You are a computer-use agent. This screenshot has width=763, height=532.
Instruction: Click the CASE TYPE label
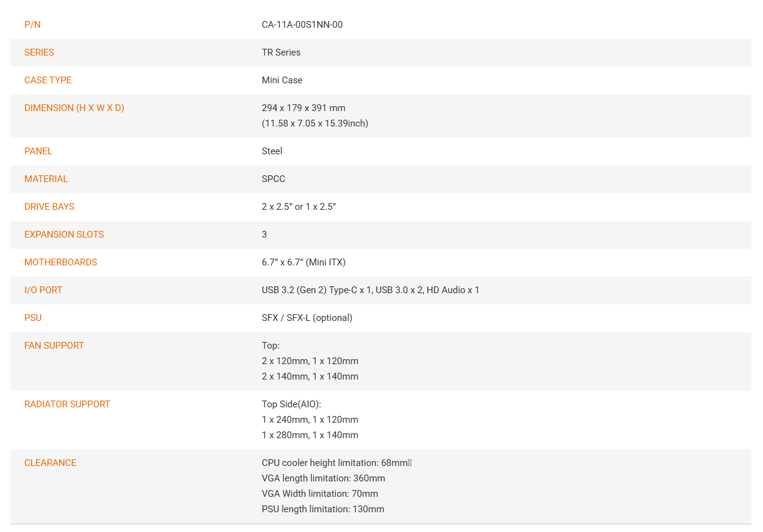[48, 80]
